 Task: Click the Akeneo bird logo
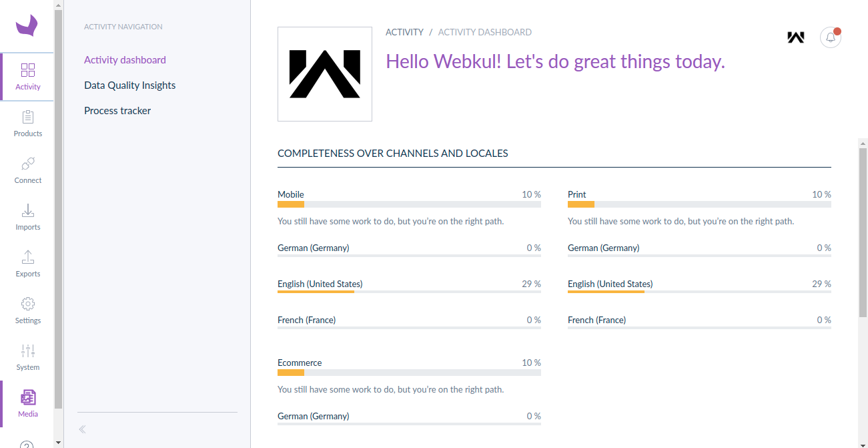pos(27,26)
